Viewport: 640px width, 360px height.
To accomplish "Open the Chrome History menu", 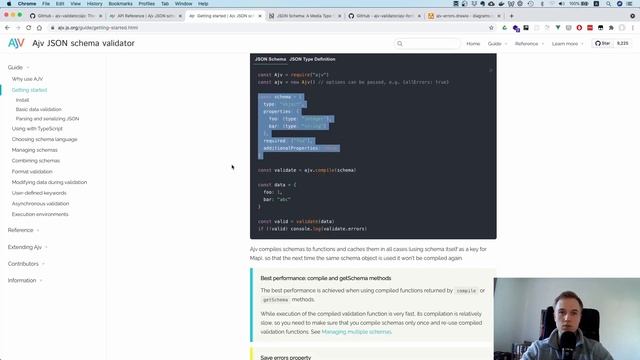I will 94,4.
